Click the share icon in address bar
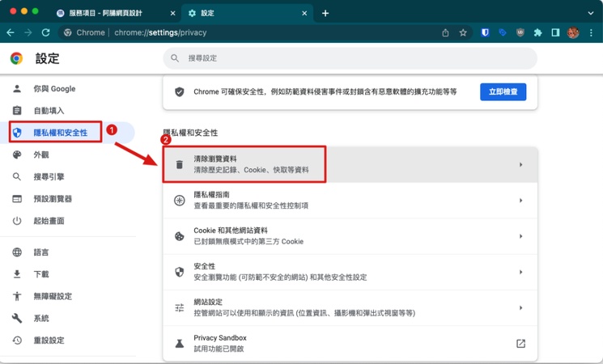The width and height of the screenshot is (603, 364). [x=445, y=32]
